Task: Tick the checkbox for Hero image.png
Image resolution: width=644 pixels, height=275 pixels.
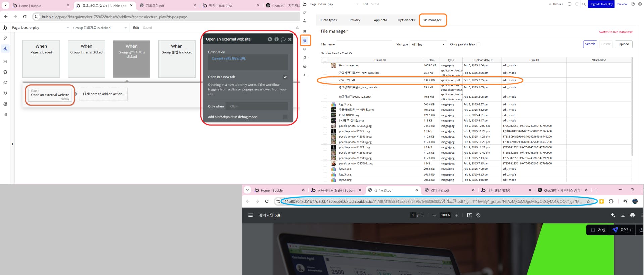Action: (x=325, y=66)
